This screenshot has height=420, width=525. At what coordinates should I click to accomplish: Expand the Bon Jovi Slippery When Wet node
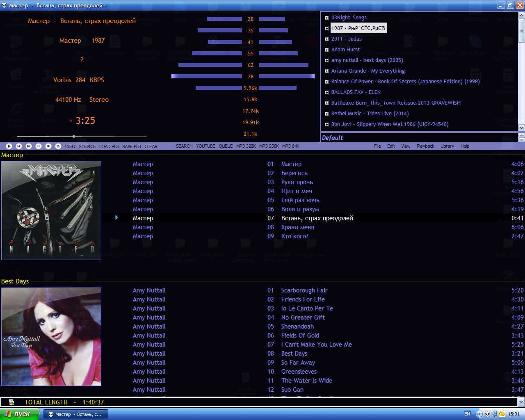click(x=326, y=124)
